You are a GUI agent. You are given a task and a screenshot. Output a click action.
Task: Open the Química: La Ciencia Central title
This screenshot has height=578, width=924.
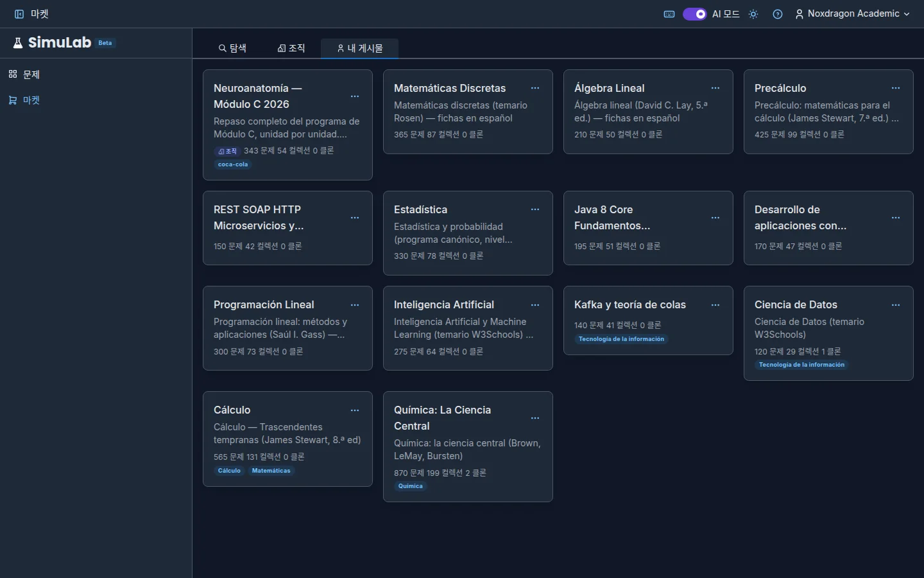[442, 418]
